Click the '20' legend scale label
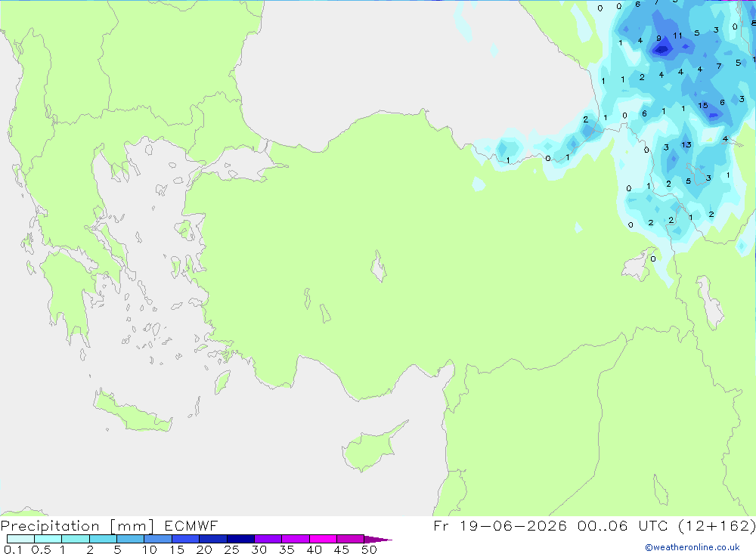756x554 pixels. click(204, 549)
